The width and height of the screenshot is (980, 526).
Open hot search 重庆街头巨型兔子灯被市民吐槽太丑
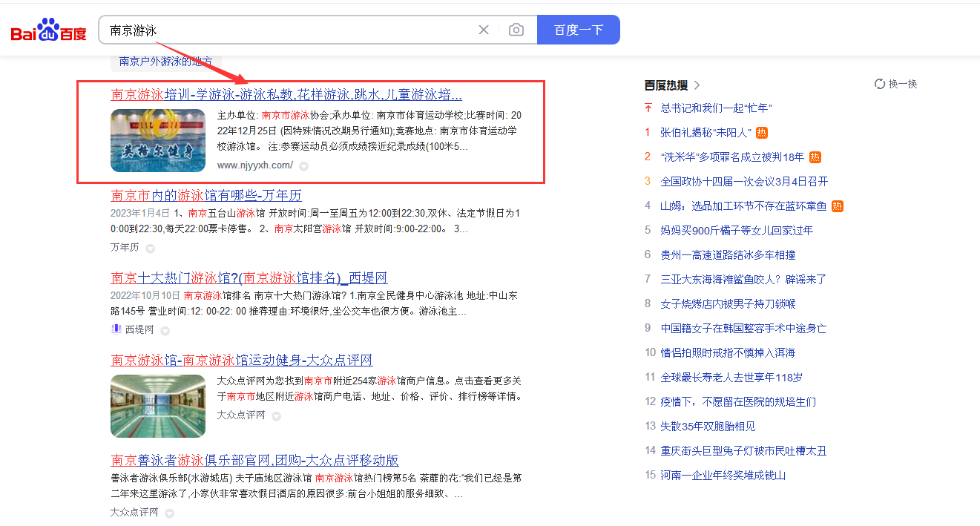pyautogui.click(x=743, y=451)
